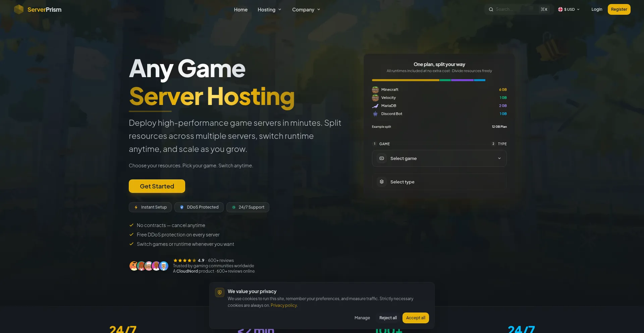Click the yellow Minecraft segment of resource bar
Viewport: 644px width, 333px height.
tap(406, 80)
